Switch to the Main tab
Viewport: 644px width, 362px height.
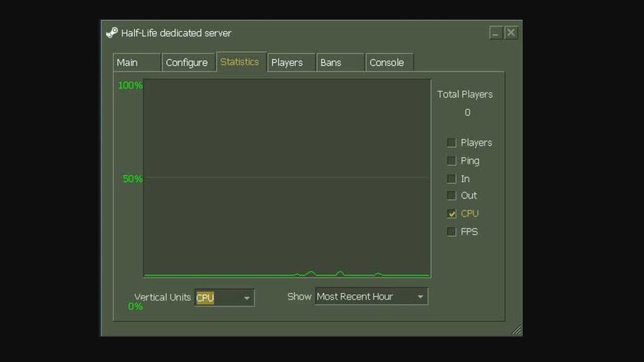coord(129,62)
